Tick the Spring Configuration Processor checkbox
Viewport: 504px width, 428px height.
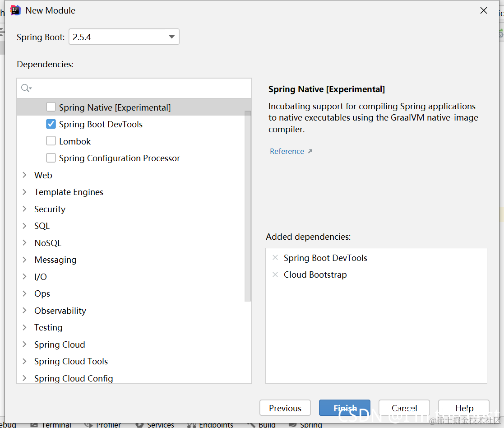tap(51, 158)
